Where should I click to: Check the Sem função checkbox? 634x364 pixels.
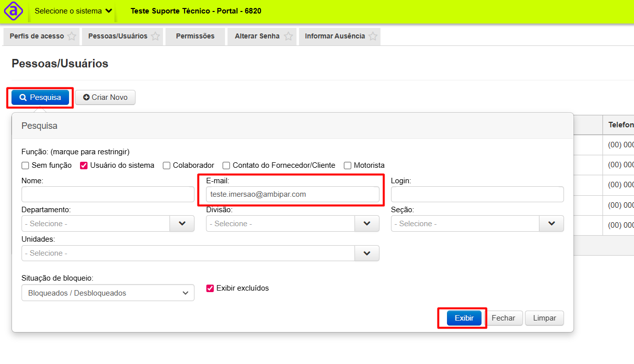click(25, 165)
